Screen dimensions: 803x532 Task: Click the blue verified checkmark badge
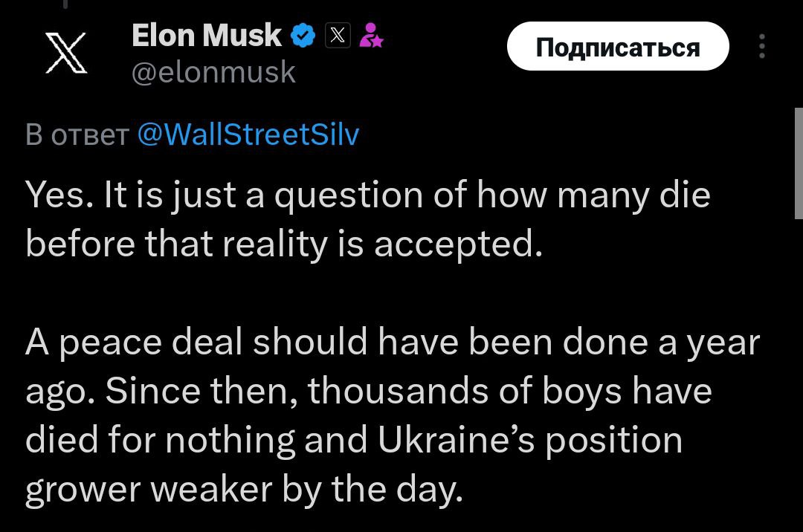coord(304,36)
